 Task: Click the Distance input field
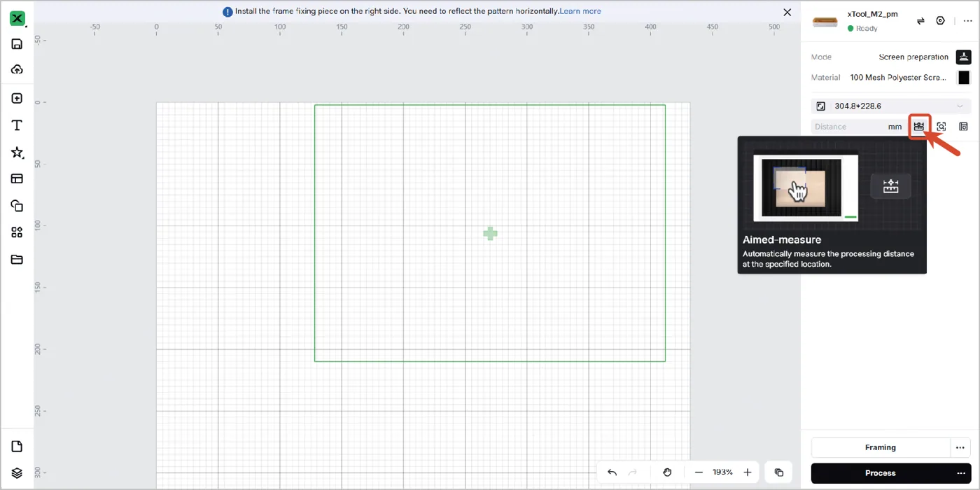click(858, 127)
